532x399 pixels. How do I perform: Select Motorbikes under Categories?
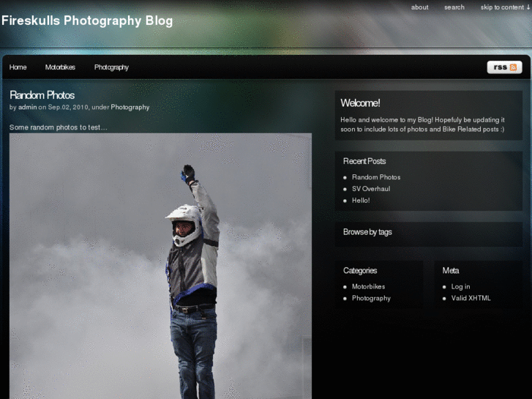368,286
